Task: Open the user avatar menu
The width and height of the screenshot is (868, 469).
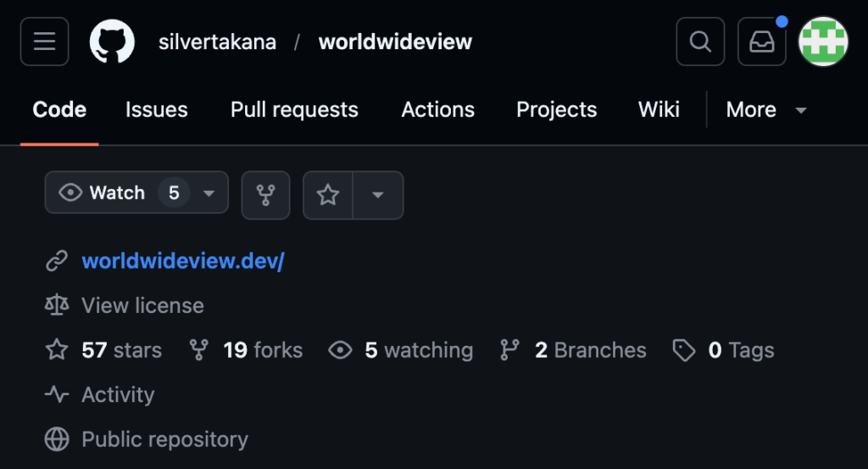Action: [x=823, y=42]
